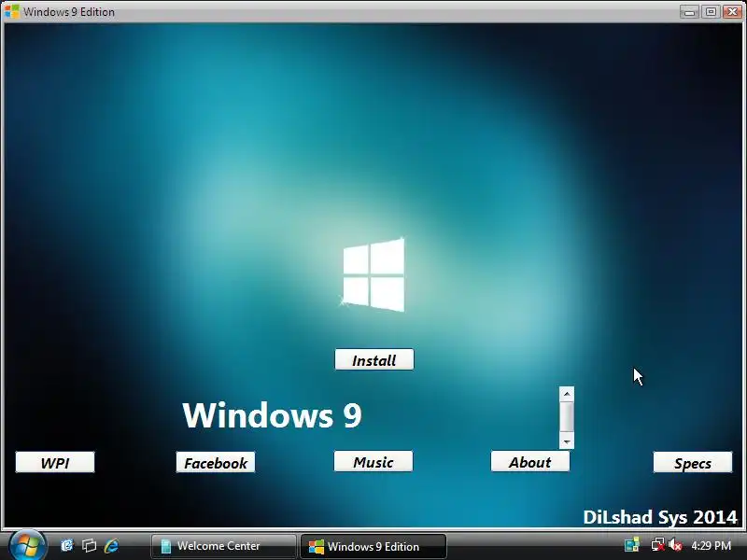Image resolution: width=747 pixels, height=560 pixels.
Task: Click the Windows 9 Edition title bar icon
Action: [11, 11]
